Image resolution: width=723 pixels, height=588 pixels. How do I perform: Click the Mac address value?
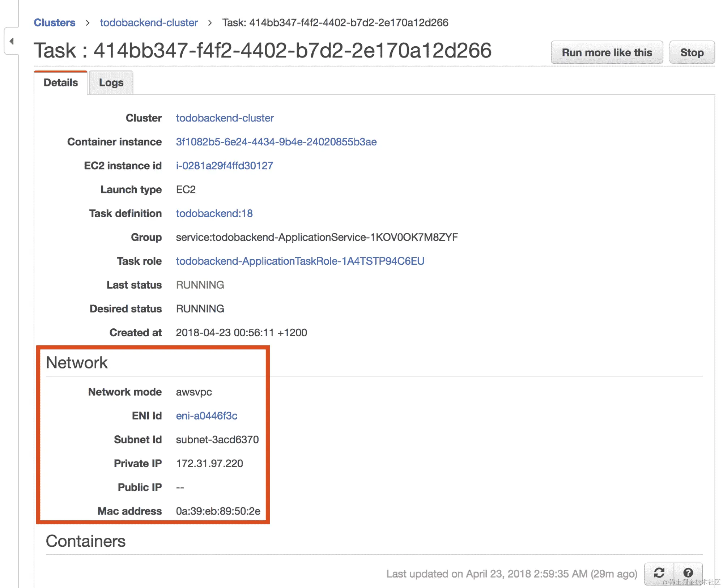click(x=218, y=511)
